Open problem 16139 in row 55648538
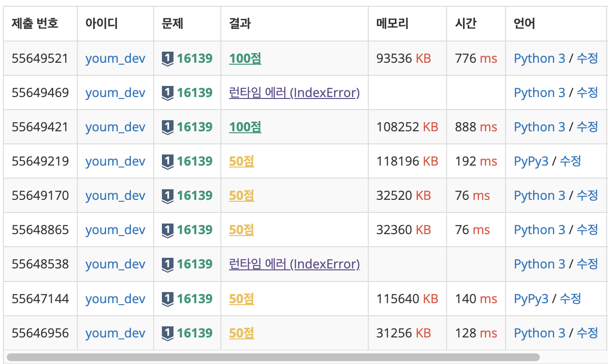 click(x=195, y=264)
